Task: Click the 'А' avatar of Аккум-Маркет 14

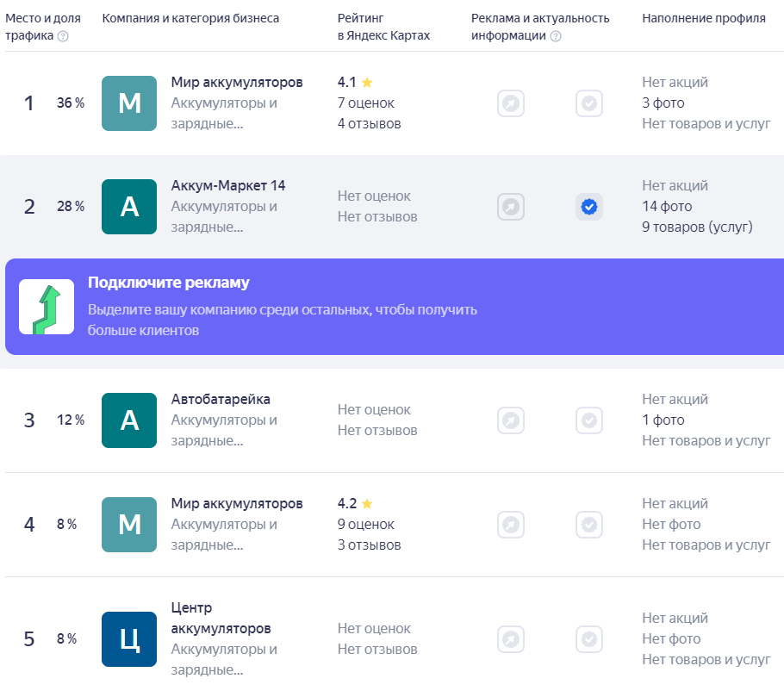Action: 129,207
